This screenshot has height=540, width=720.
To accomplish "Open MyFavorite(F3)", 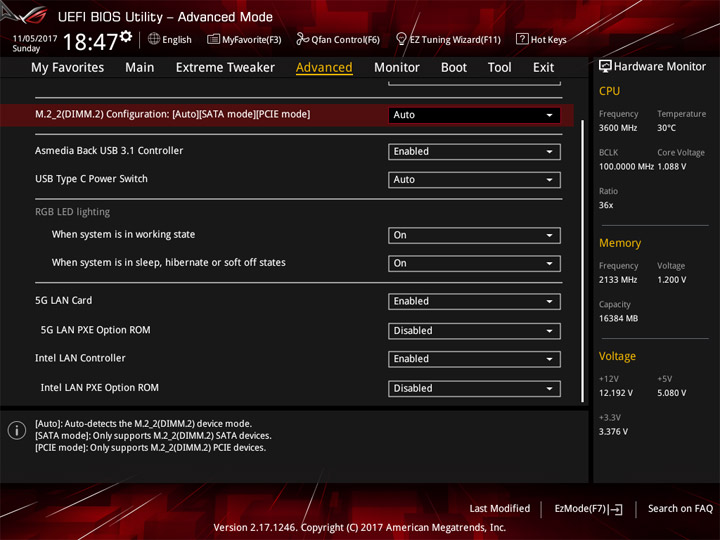I will 244,39.
